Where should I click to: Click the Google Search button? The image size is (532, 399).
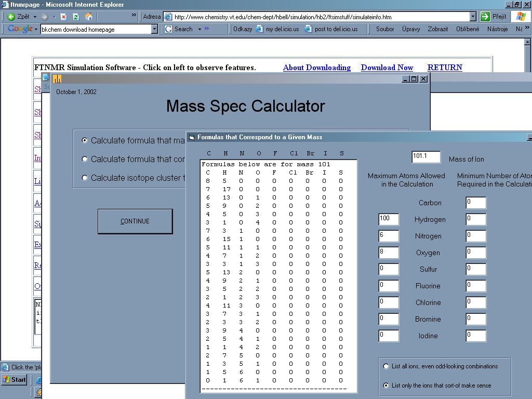click(179, 29)
